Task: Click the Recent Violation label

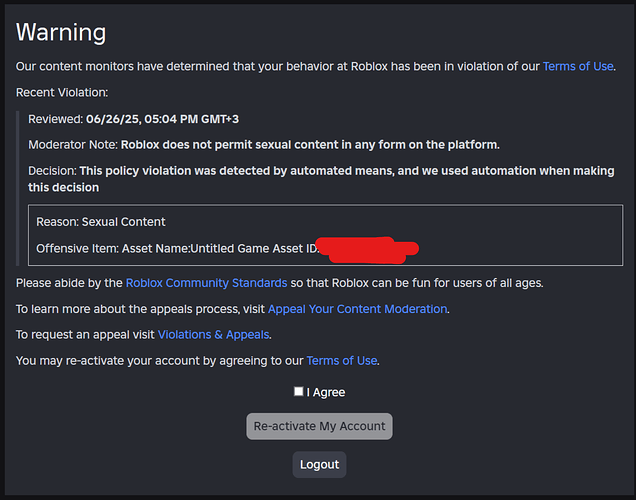Action: click(x=62, y=92)
